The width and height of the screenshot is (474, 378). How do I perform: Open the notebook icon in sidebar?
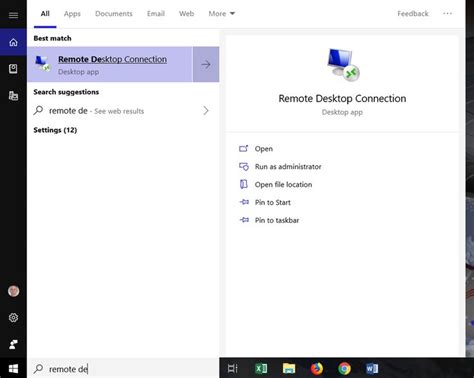coord(13,69)
